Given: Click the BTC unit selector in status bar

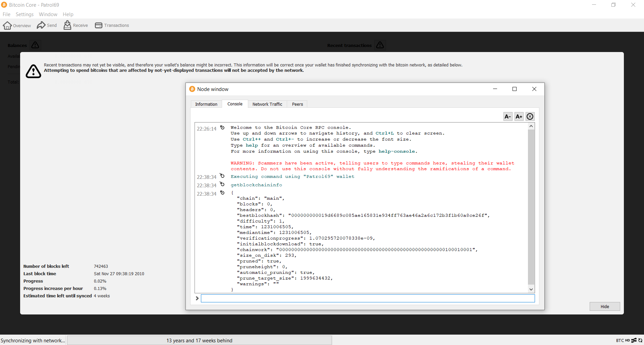Looking at the screenshot, I should [620, 340].
